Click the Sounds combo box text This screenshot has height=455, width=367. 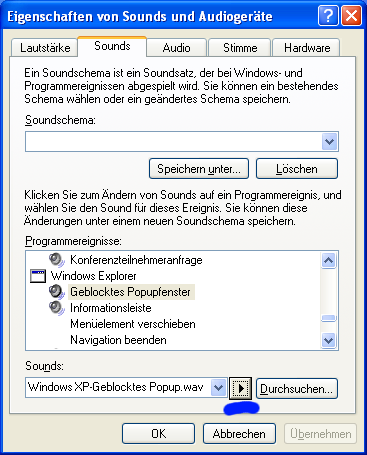click(x=116, y=387)
